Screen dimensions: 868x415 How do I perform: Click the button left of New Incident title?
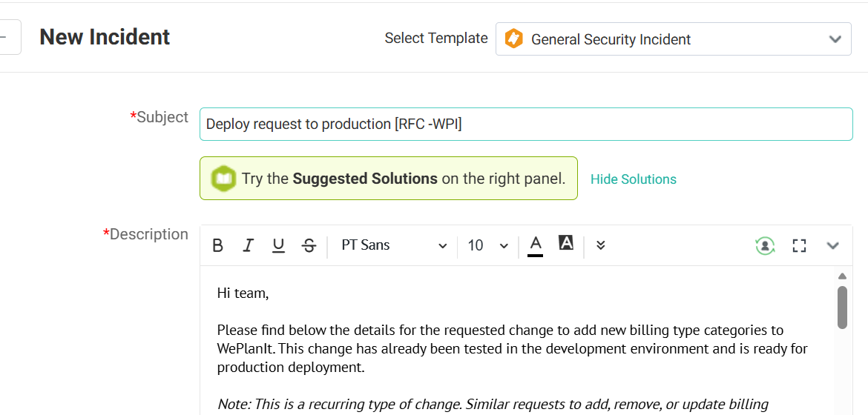click(9, 37)
